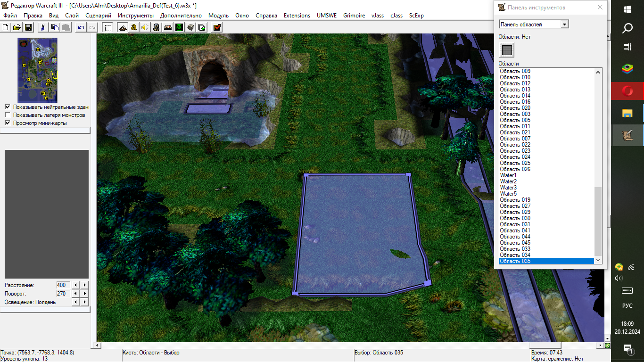The image size is (644, 362).
Task: Click the add region tool button
Action: coord(507,49)
